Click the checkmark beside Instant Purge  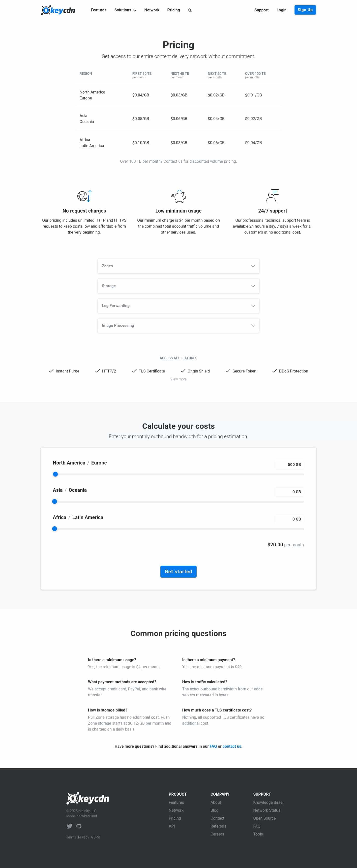(52, 371)
